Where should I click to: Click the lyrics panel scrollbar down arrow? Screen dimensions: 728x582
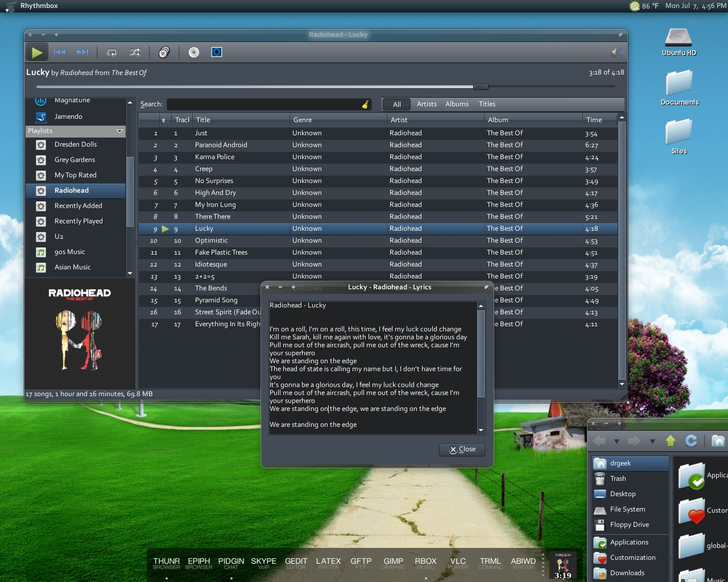pos(481,430)
